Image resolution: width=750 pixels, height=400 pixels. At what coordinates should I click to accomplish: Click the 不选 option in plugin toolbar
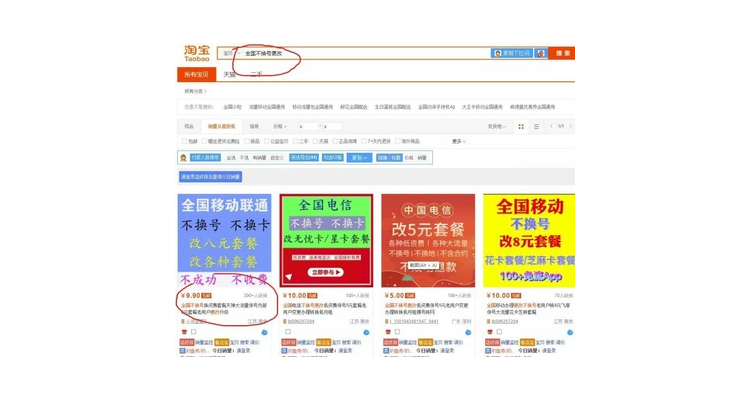coord(244,157)
